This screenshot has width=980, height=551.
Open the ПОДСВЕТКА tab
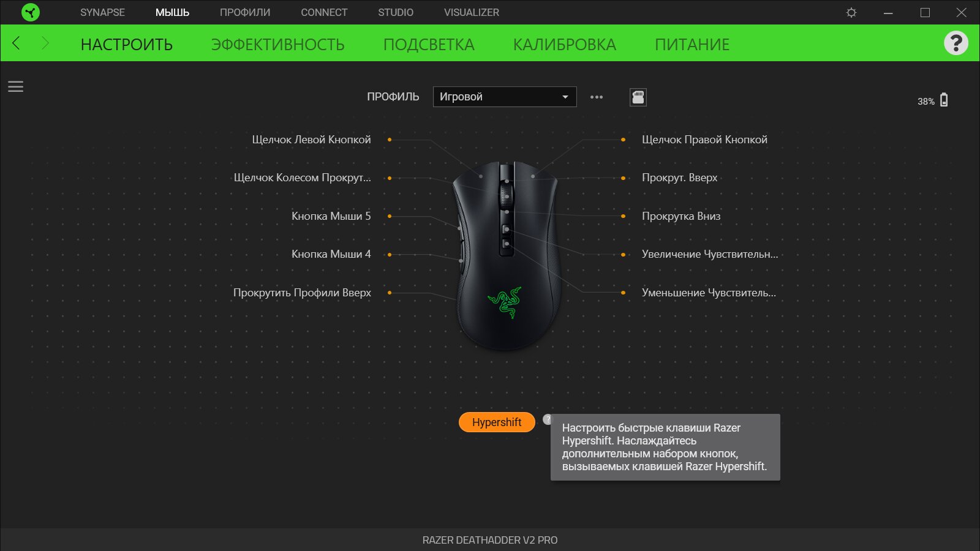point(429,45)
